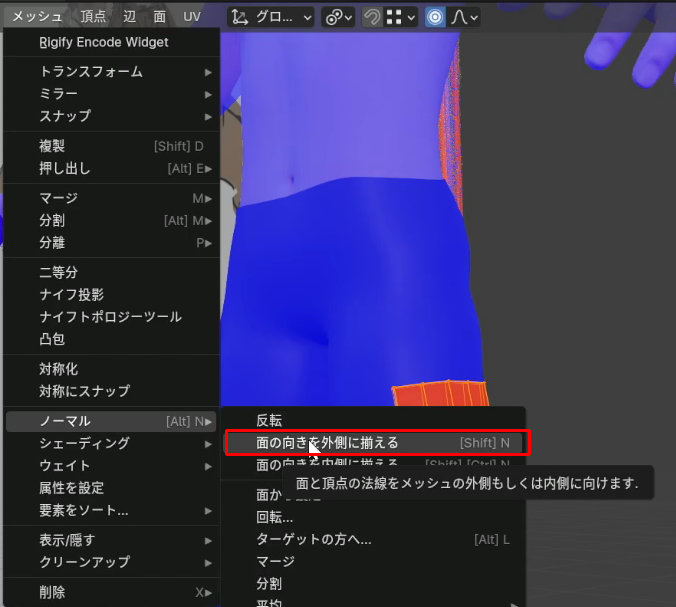Image resolution: width=676 pixels, height=607 pixels.
Task: Expand the 分離 submenu
Action: pos(112,243)
